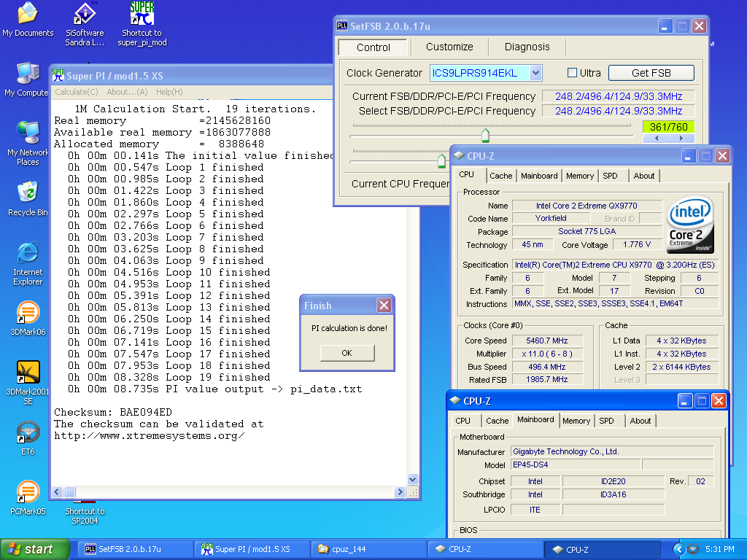Screen dimensions: 747x560
Task: Open Clock Generator dropdown
Action: click(536, 73)
